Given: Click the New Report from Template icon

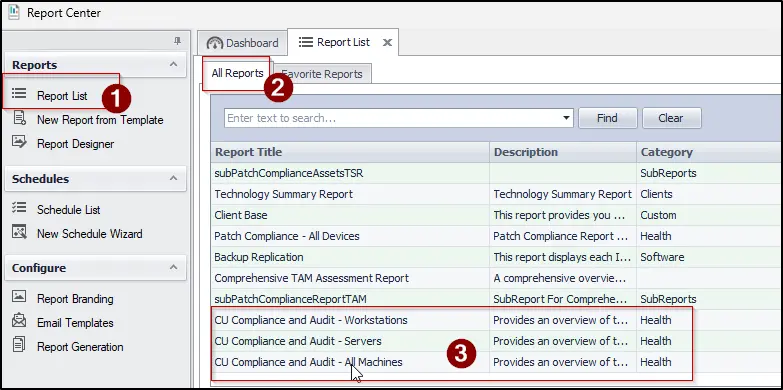Looking at the screenshot, I should 19,118.
